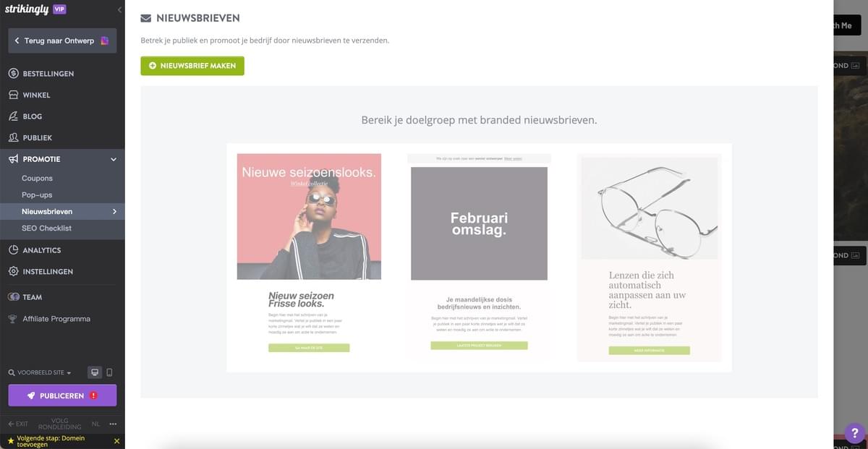Select the pink Nieuwe seizoenslooks template
The width and height of the screenshot is (868, 449).
pos(309,257)
